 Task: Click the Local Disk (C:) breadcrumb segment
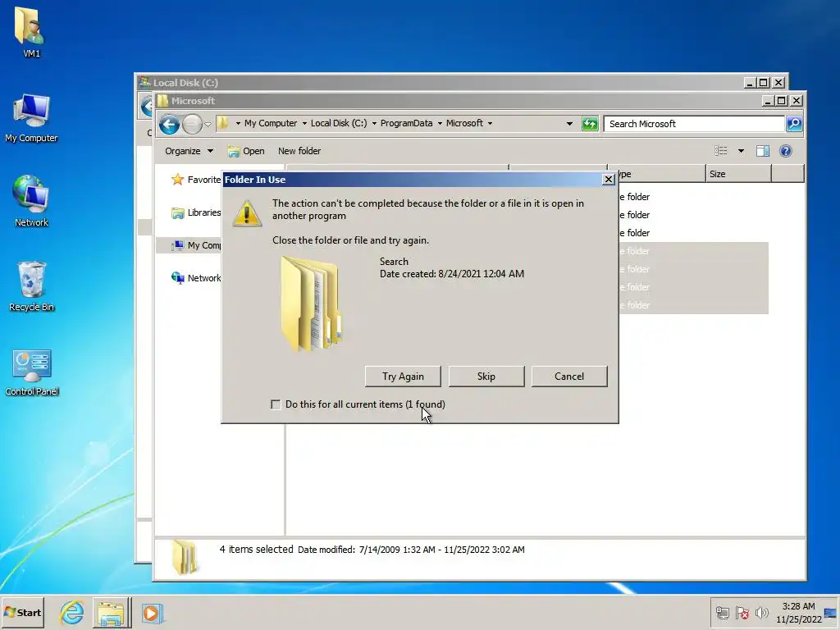coord(339,123)
